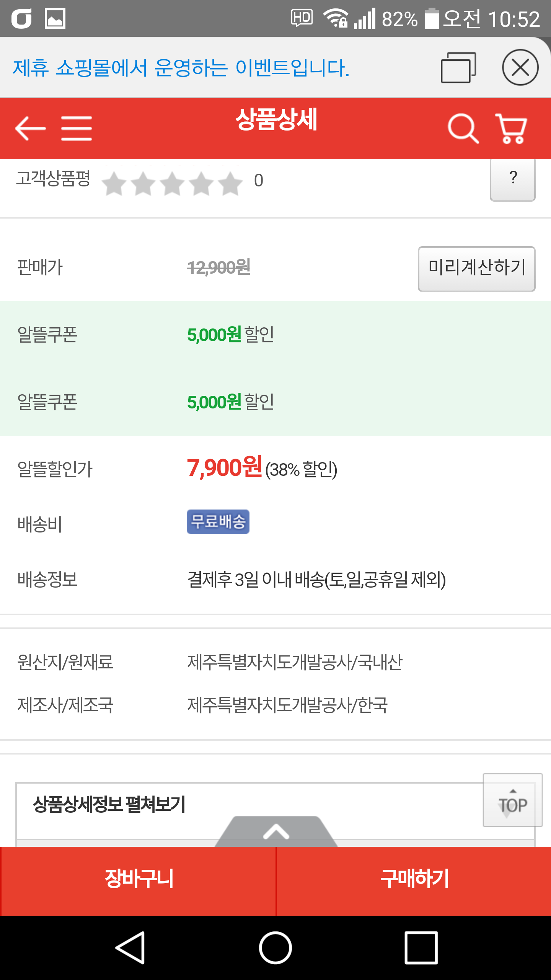Expand 상품상세정보 펼쳐보기 section
The width and height of the screenshot is (551, 980).
tap(109, 804)
